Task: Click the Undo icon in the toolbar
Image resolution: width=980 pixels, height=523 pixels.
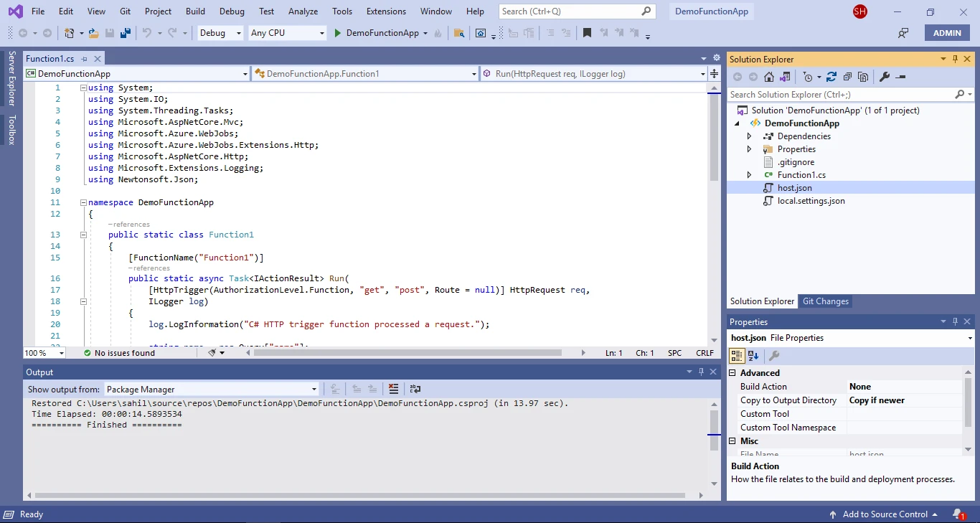Action: coord(149,32)
